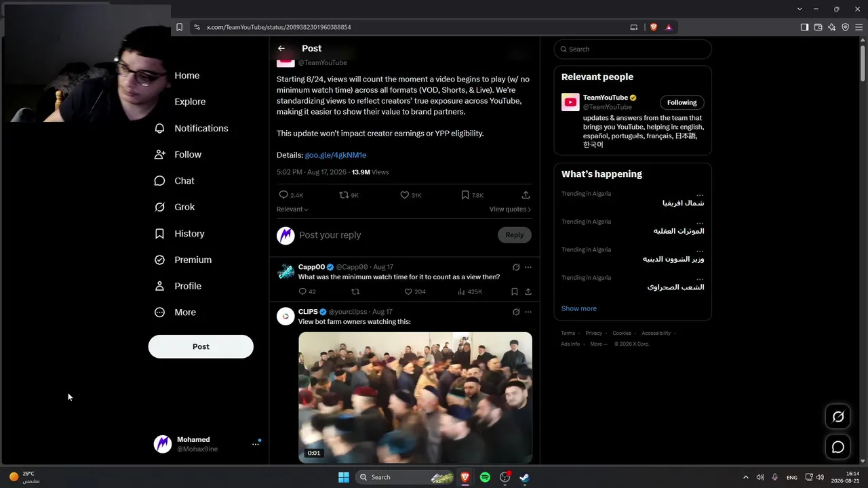The image size is (868, 488).
Task: Open the Brave Shields icon
Action: point(654,27)
